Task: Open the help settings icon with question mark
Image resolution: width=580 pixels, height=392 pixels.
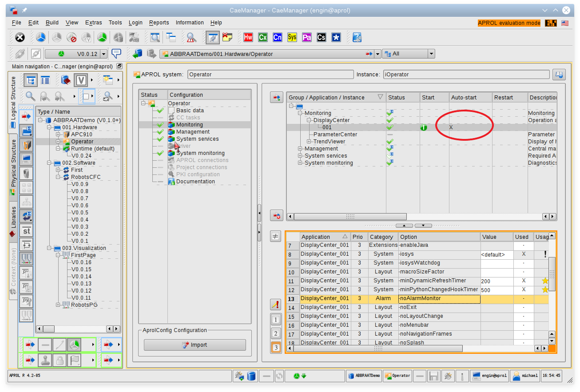Action: click(x=357, y=38)
